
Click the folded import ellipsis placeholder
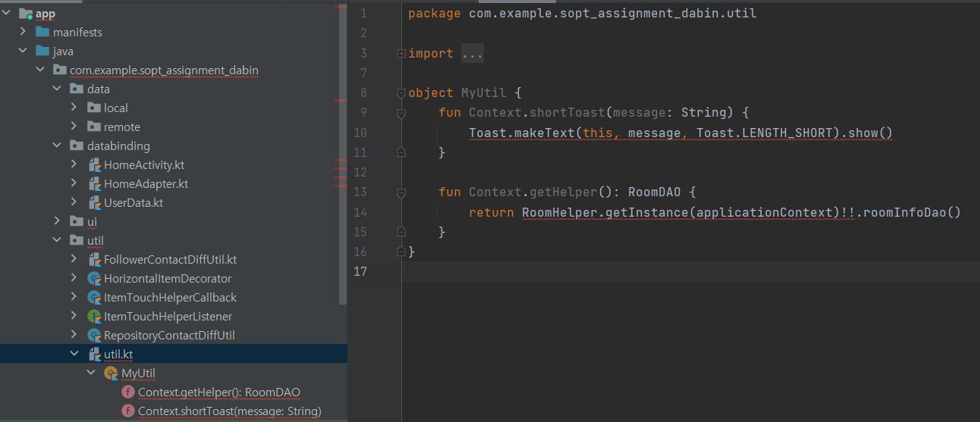[472, 54]
